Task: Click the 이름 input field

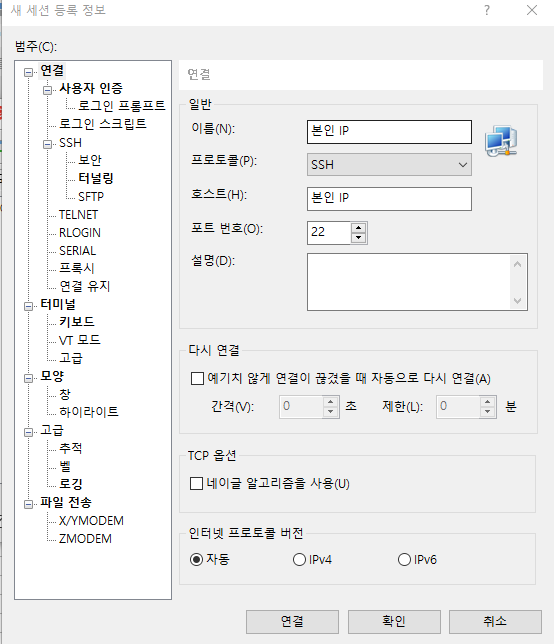Action: pyautogui.click(x=389, y=132)
